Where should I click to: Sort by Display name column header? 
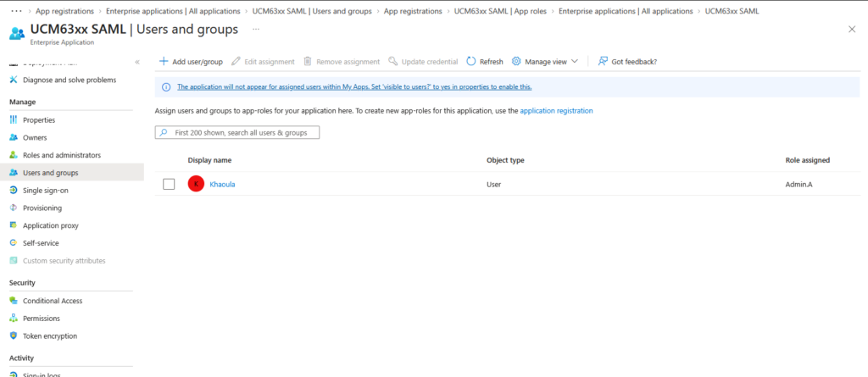[209, 161]
